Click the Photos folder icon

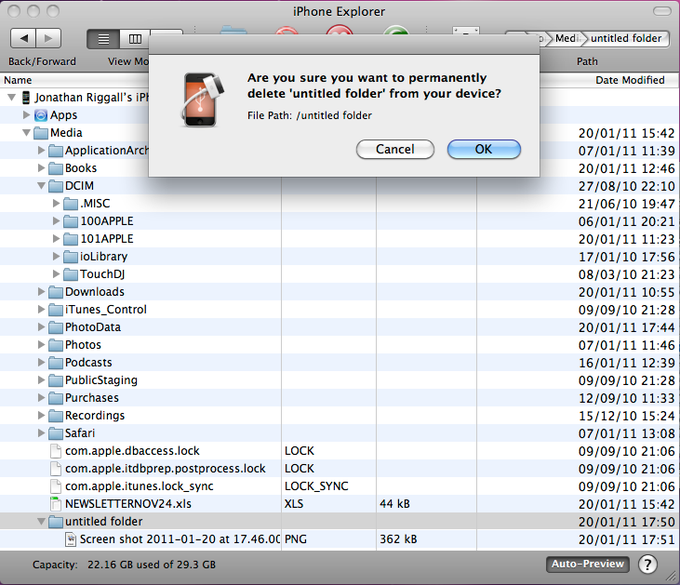point(56,345)
